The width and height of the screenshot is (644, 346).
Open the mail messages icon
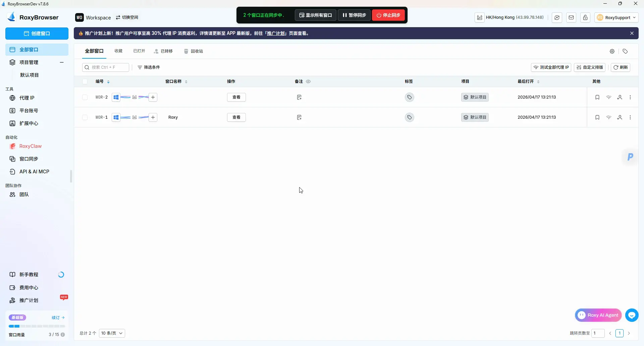pos(571,17)
